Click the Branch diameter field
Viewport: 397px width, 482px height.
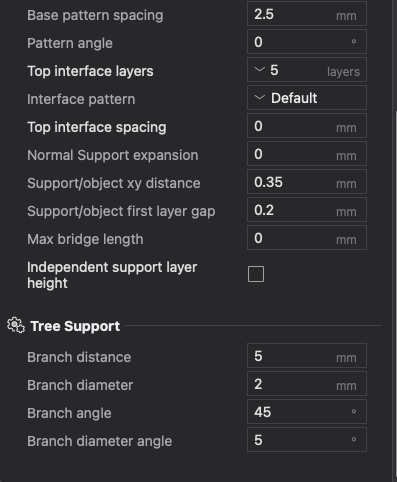point(307,384)
